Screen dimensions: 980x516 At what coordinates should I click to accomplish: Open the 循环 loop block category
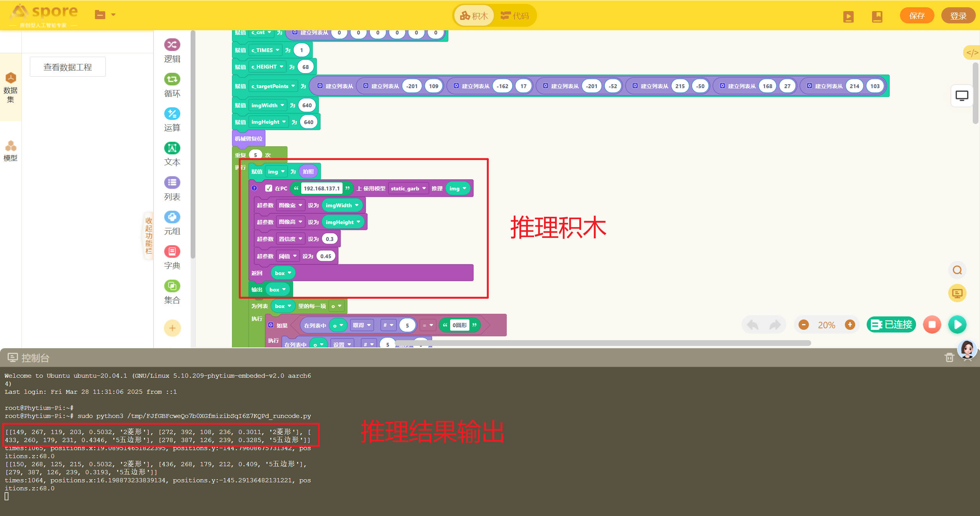[x=172, y=85]
